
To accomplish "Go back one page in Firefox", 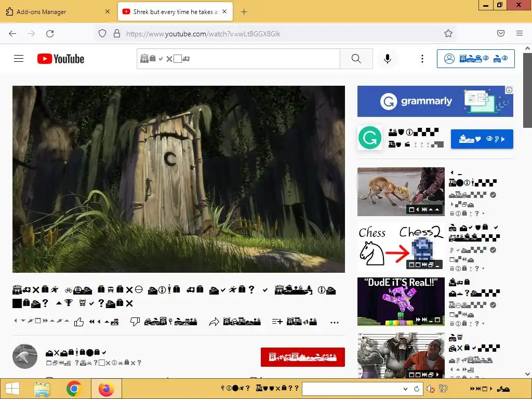I will click(12, 34).
